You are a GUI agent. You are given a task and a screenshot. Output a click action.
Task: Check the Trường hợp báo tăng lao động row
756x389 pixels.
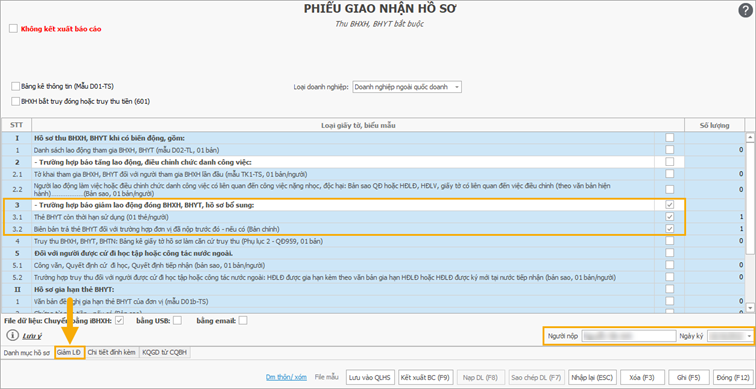pos(669,161)
